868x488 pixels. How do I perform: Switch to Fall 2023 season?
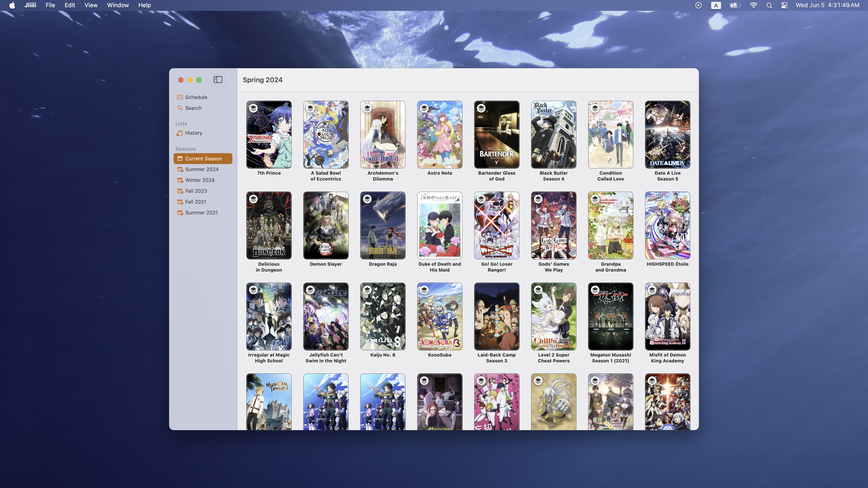196,191
